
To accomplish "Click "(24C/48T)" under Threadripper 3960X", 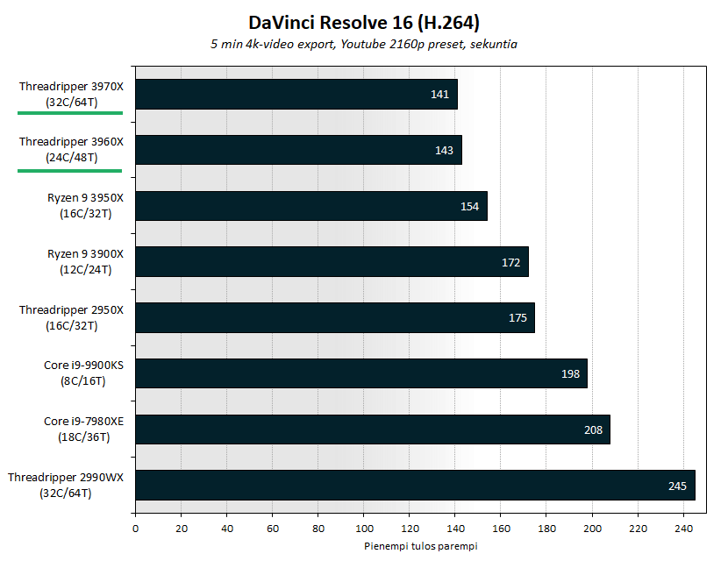I will coord(72,157).
